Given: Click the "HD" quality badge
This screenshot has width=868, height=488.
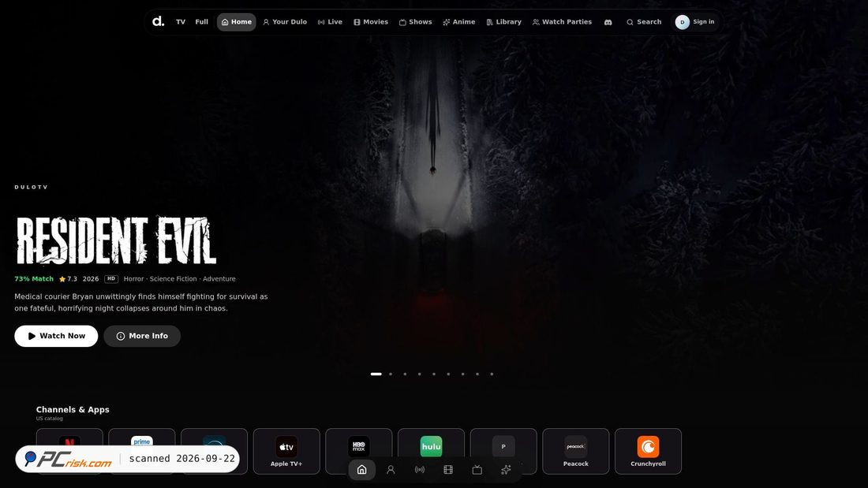Looking at the screenshot, I should coord(111,279).
